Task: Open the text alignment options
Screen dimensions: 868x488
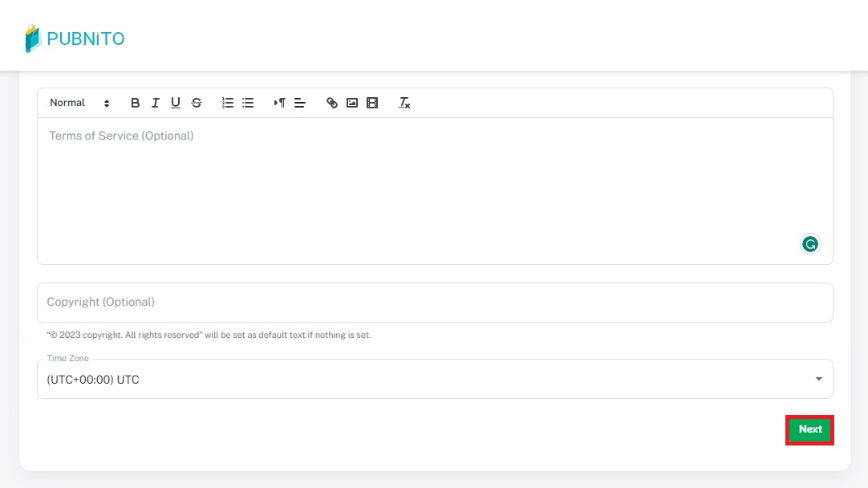Action: pyautogui.click(x=300, y=103)
